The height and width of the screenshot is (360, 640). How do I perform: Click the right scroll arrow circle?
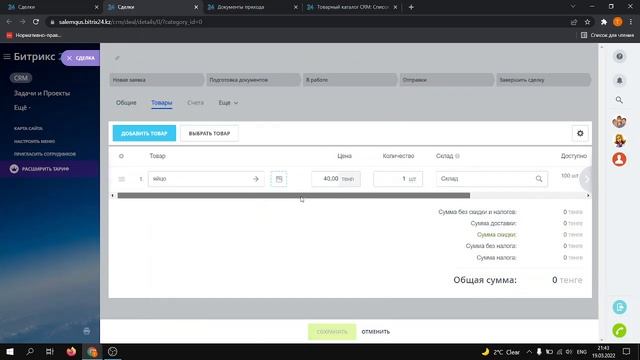tap(587, 179)
